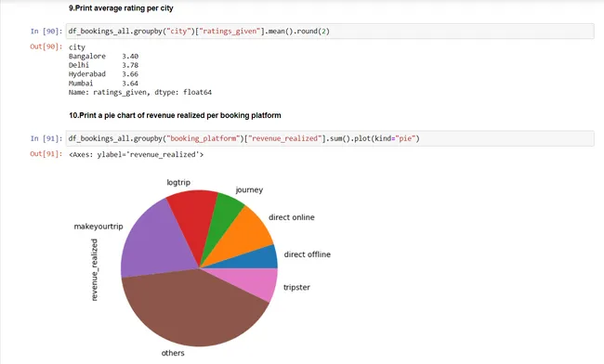Click the Hyderabad 3.66 output row
604x364 pixels.
[x=103, y=74]
